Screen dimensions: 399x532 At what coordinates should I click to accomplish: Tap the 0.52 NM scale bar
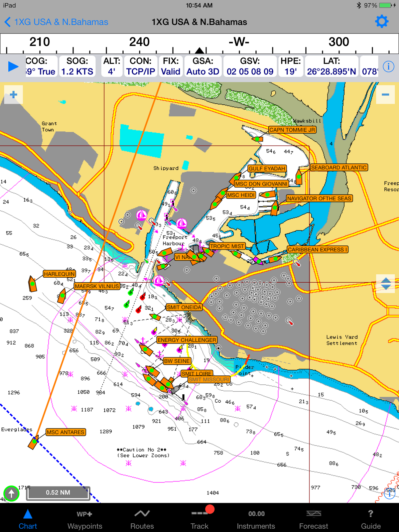58,493
